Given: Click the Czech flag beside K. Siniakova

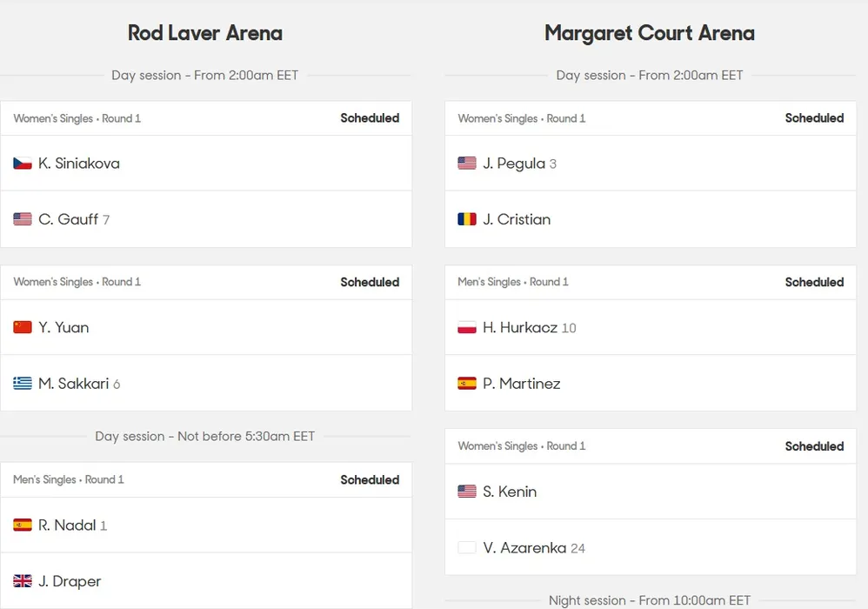Looking at the screenshot, I should coord(23,164).
